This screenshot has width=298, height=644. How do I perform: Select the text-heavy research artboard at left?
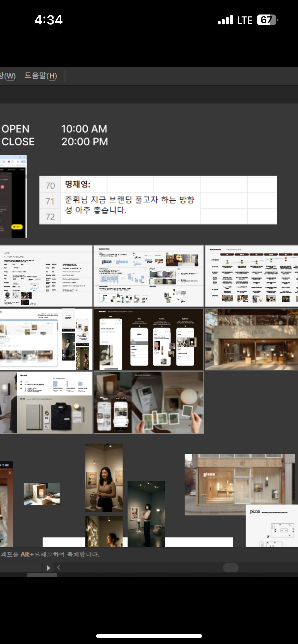point(46,276)
